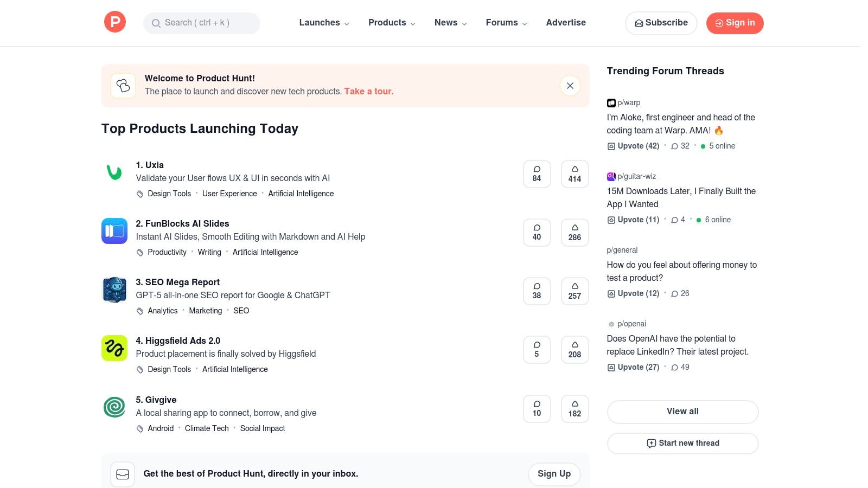Open the 5. Givgive product title
Image resolution: width=868 pixels, height=488 pixels.
pos(156,400)
